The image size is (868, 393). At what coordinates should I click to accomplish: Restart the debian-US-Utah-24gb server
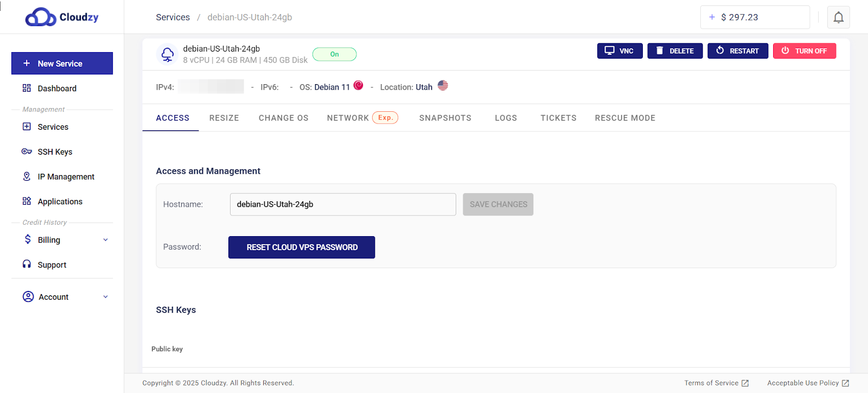tap(737, 51)
